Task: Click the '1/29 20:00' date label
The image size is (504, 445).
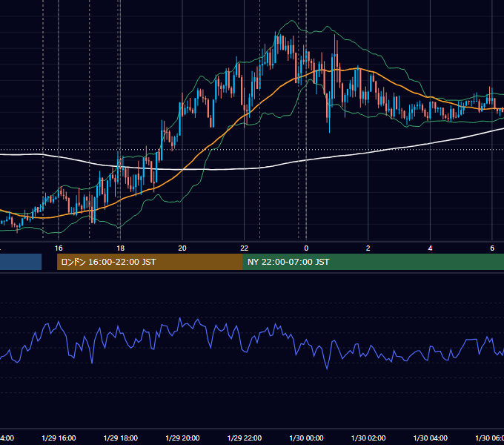Action: [182, 438]
